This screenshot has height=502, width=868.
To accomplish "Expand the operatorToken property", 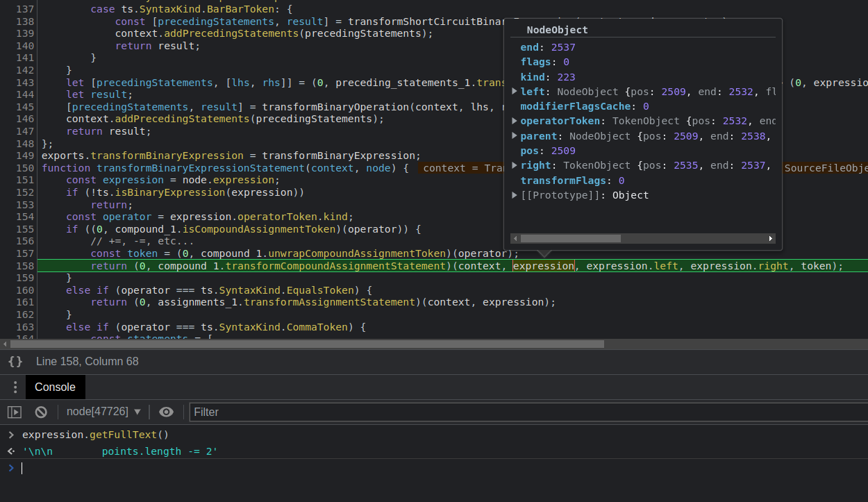I will click(515, 121).
